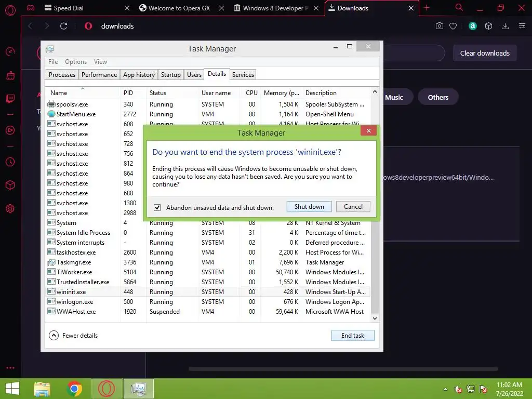Show hidden tray icons arrow
Image resolution: width=532 pixels, height=399 pixels.
pyautogui.click(x=445, y=389)
